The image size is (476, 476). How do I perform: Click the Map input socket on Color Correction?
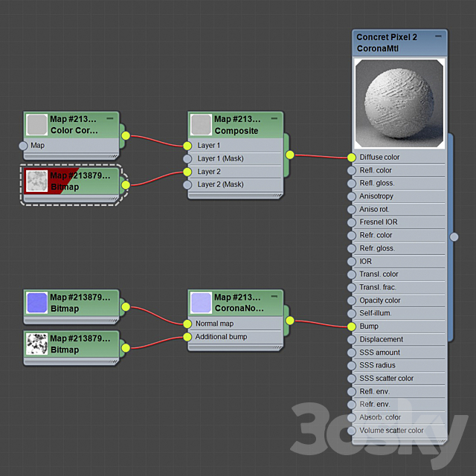tap(23, 145)
